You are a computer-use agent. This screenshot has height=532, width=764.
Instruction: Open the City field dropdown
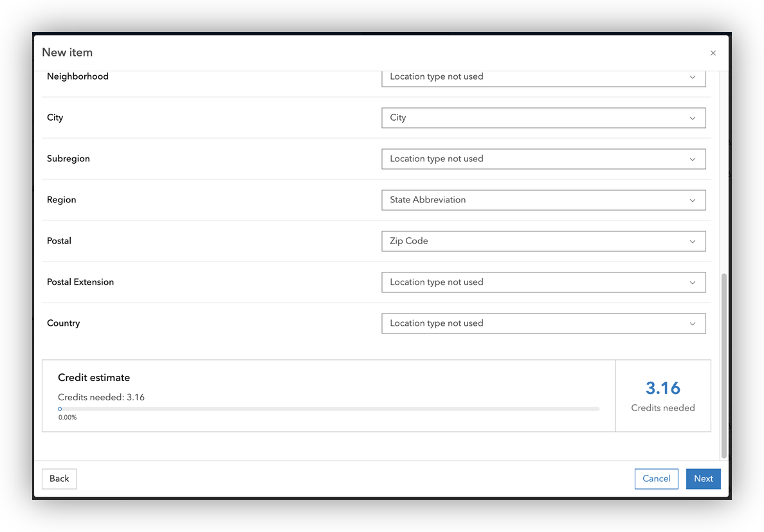(x=543, y=118)
